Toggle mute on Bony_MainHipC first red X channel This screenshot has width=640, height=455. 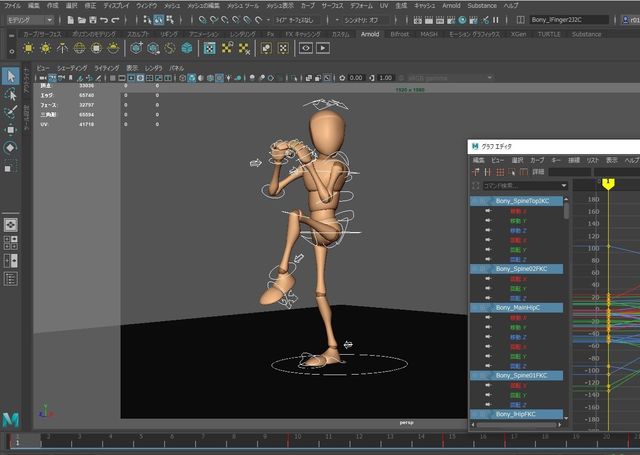tap(488, 317)
